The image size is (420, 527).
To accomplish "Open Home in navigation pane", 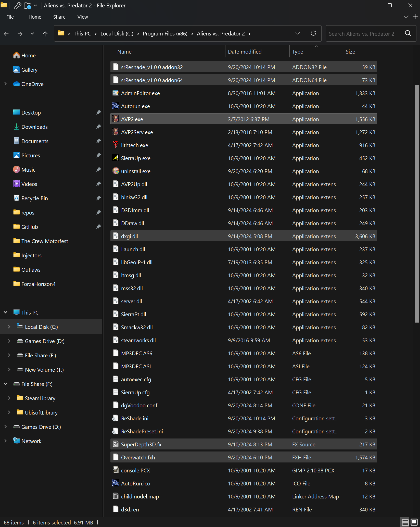I will click(28, 55).
